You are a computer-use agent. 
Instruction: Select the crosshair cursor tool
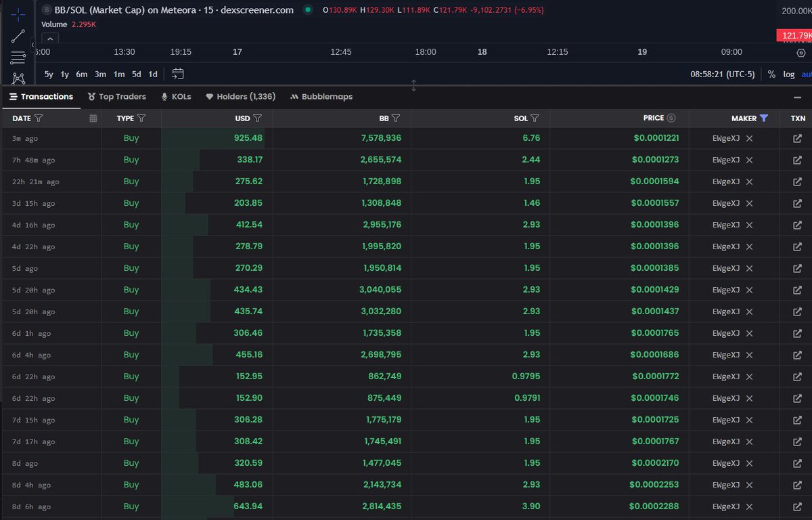point(18,13)
